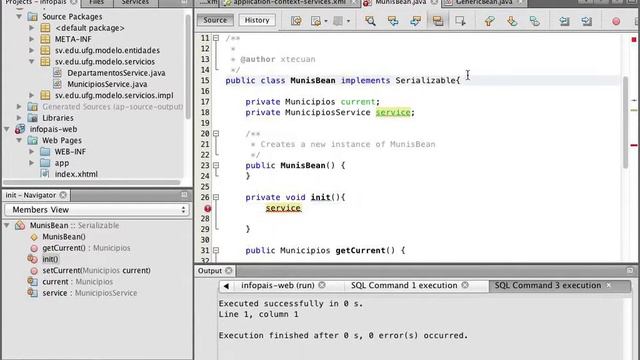The height and width of the screenshot is (360, 640).
Task: Expand the Libraries node
Action: pyautogui.click(x=19, y=118)
